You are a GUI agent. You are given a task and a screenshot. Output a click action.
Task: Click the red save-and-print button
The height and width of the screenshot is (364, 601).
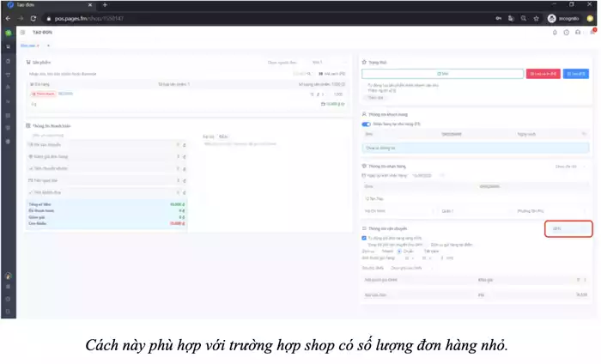coord(543,74)
